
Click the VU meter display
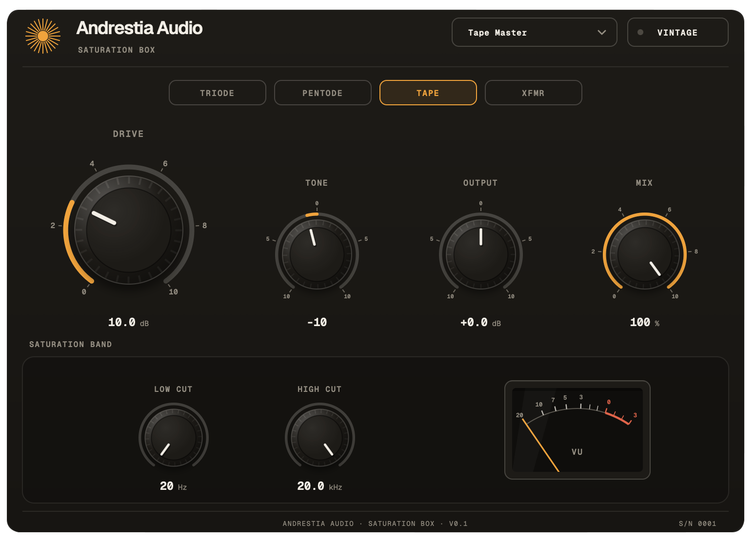[x=577, y=430]
